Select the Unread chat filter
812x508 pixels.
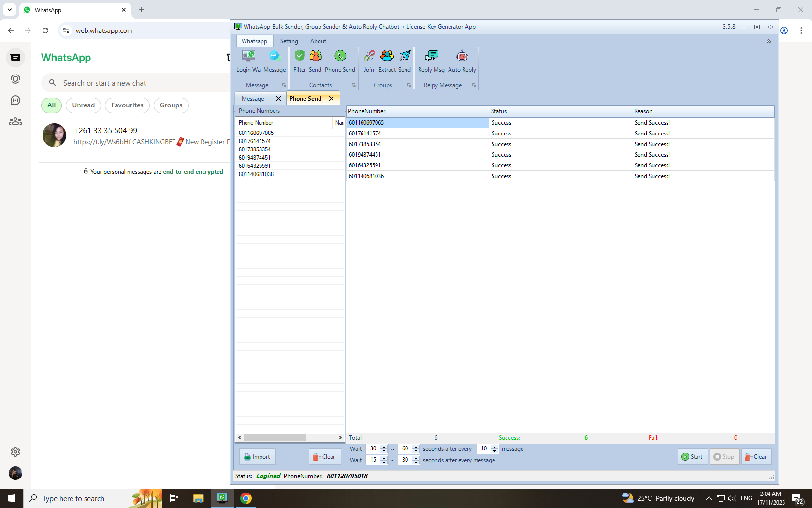coord(84,105)
